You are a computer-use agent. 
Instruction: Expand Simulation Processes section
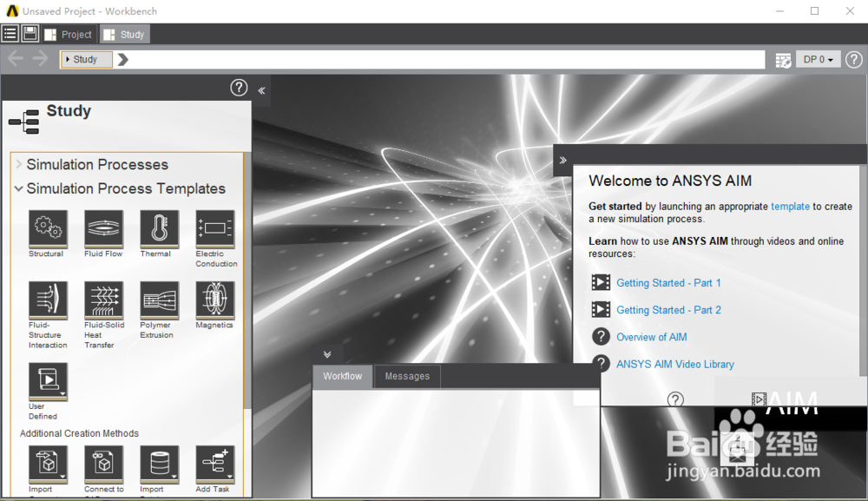pos(19,164)
